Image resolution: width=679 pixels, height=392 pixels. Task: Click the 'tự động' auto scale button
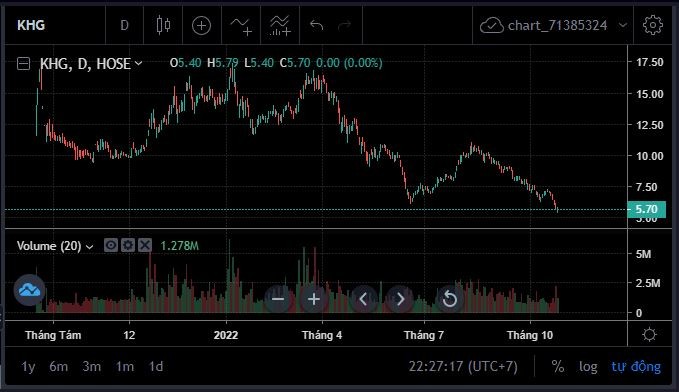coord(636,367)
